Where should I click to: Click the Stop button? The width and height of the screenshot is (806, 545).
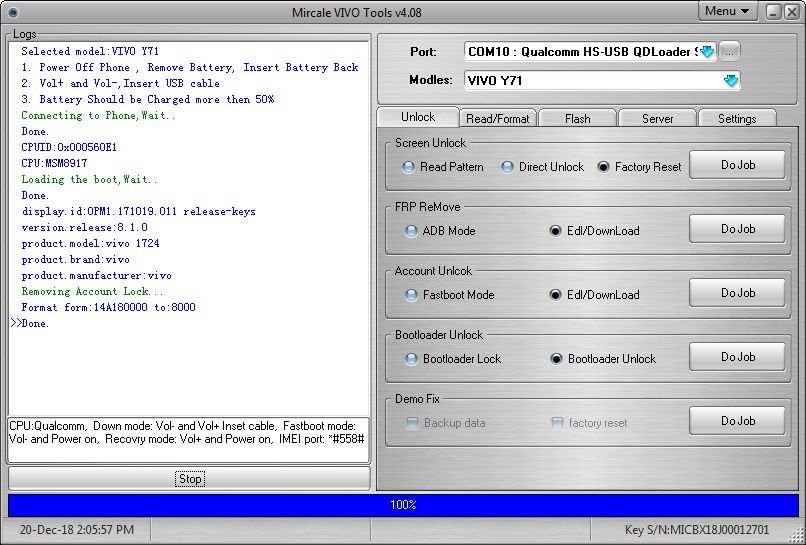pos(189,479)
